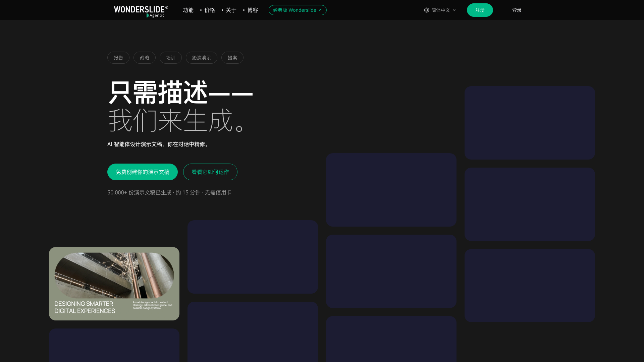Image resolution: width=644 pixels, height=362 pixels.
Task: Select the 路演演示 tag chip
Action: tap(202, 58)
